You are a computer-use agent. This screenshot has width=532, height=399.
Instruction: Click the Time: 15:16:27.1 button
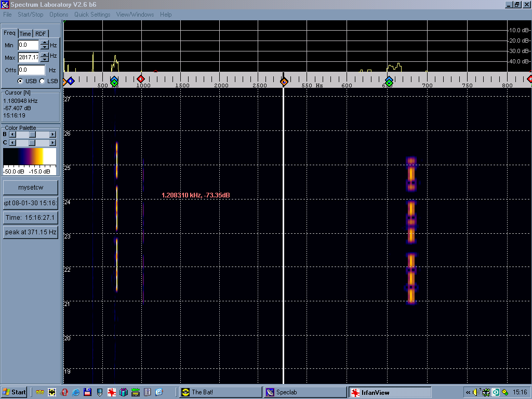pyautogui.click(x=31, y=218)
